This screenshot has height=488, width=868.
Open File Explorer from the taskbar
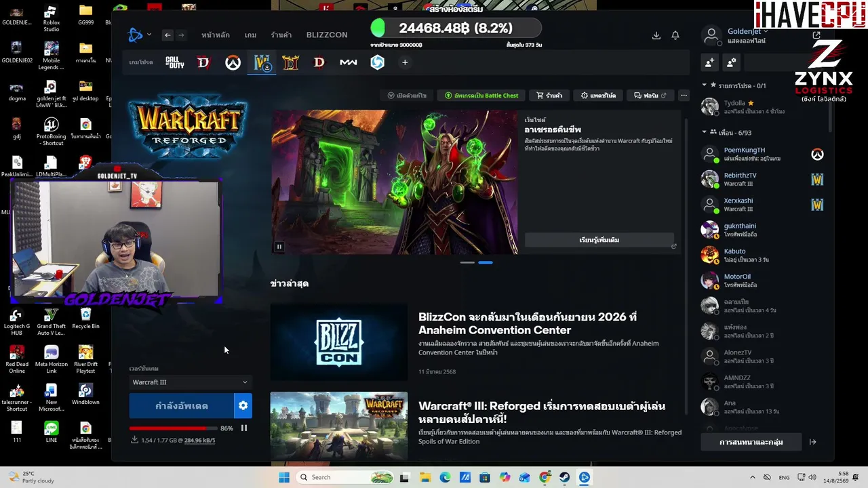(x=425, y=477)
